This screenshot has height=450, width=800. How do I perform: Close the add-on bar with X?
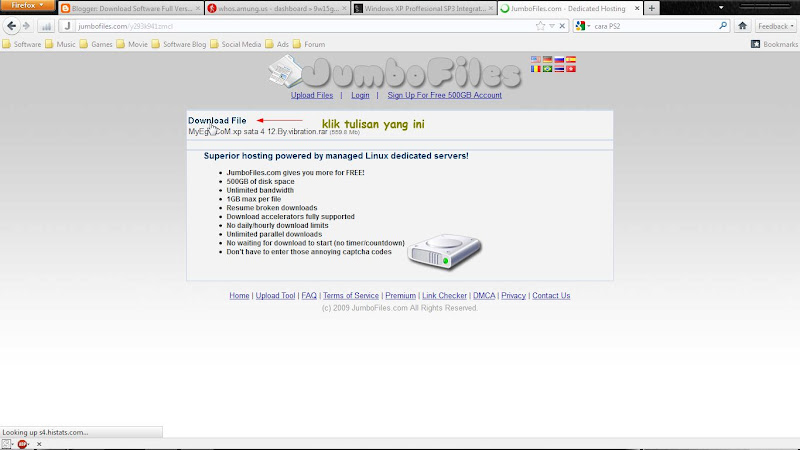click(x=39, y=444)
